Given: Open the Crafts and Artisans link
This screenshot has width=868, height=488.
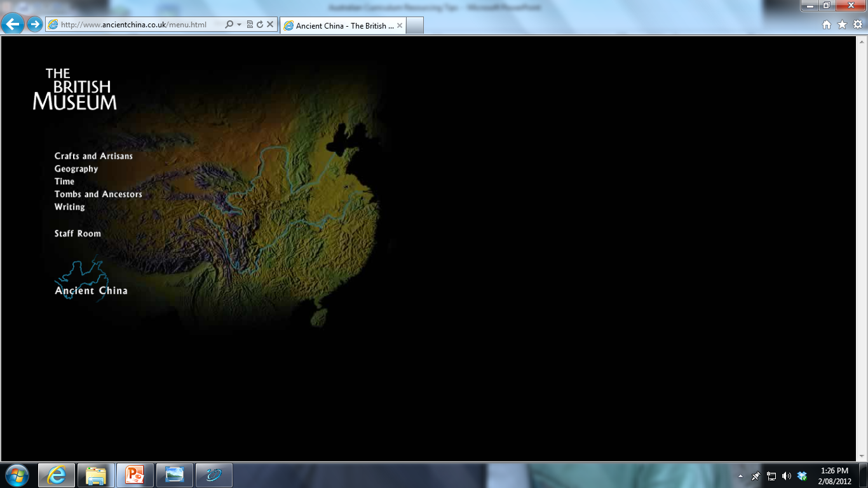Looking at the screenshot, I should click(93, 156).
